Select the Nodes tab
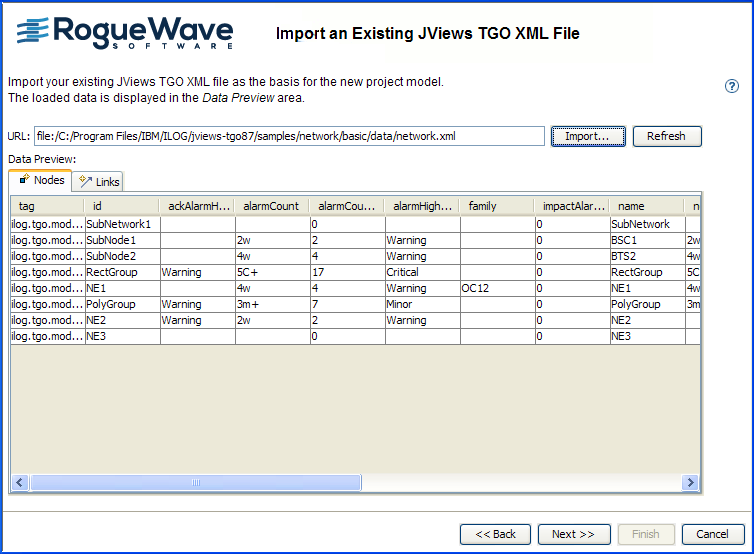Image resolution: width=754 pixels, height=554 pixels. click(41, 180)
